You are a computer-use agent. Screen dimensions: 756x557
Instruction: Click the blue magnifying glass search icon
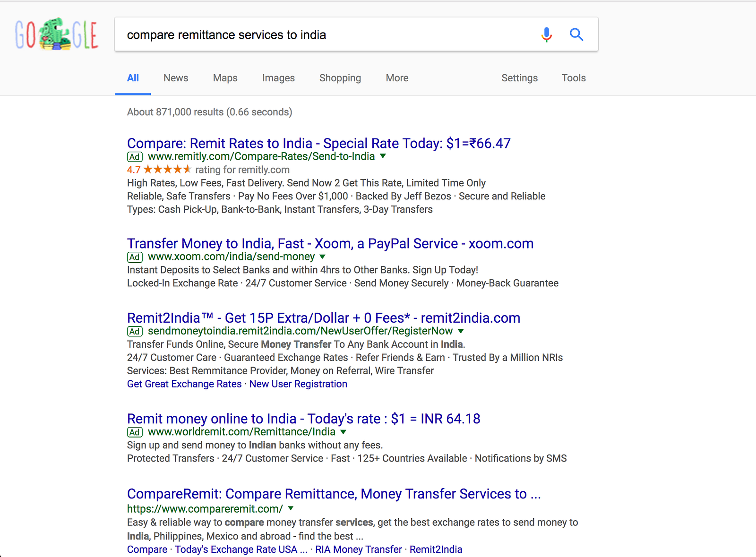[576, 34]
